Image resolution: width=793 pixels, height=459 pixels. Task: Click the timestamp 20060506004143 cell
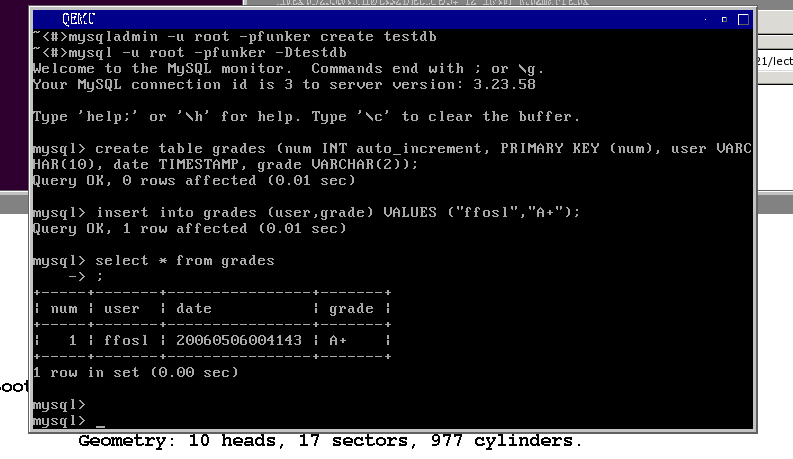click(239, 341)
